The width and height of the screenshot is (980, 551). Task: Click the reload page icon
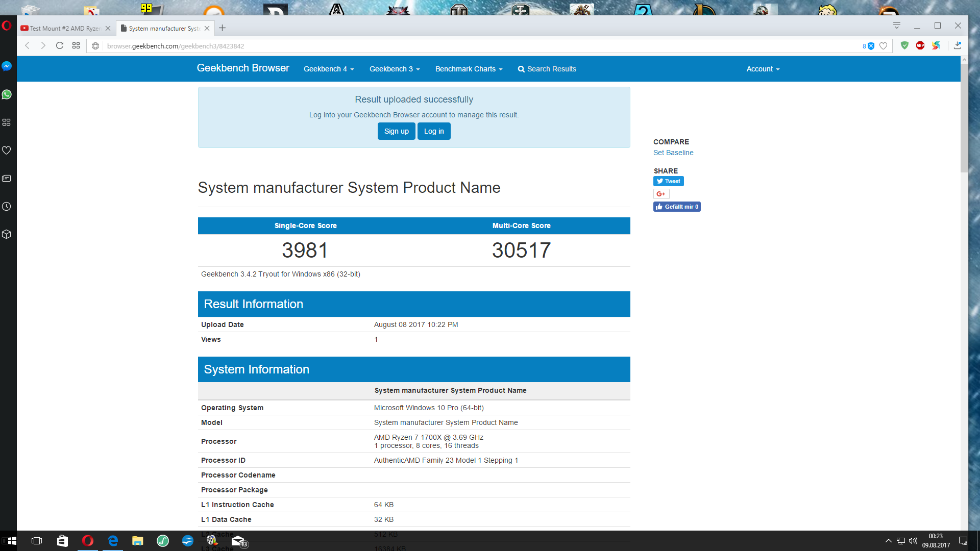(x=60, y=46)
